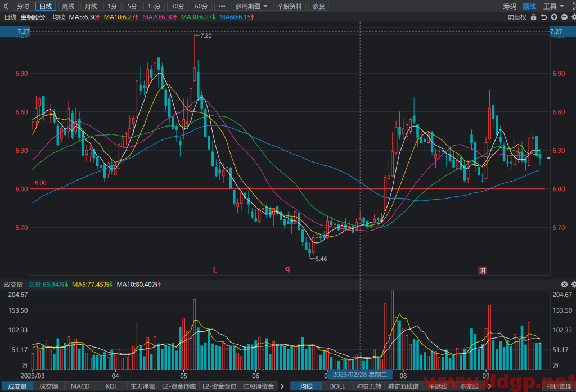The height and width of the screenshot is (392, 576).
Task: Open the 个股资料 stock info
Action: [290, 6]
